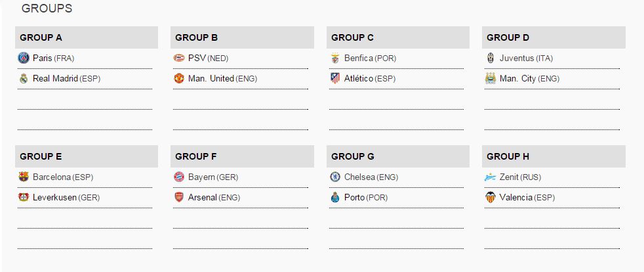The height and width of the screenshot is (272, 644).
Task: Open the Arsenal team link
Action: coord(202,197)
